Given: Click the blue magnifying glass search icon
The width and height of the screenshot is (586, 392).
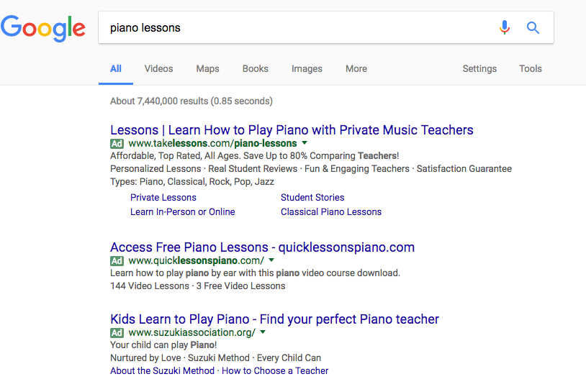Looking at the screenshot, I should click(533, 27).
